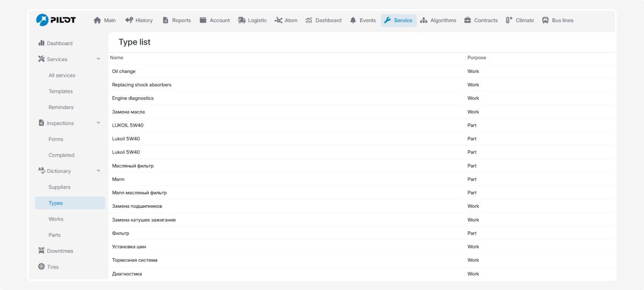Open Events via the bell icon
The image size is (644, 290).
tap(353, 20)
